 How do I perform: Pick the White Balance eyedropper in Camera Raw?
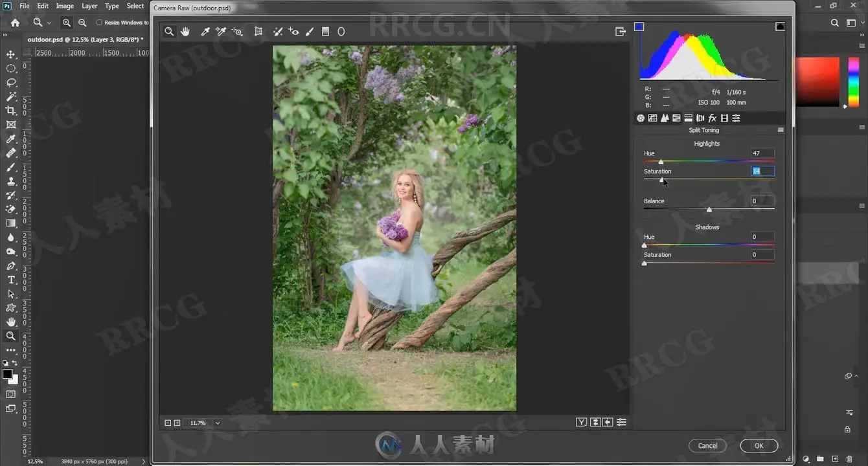205,31
